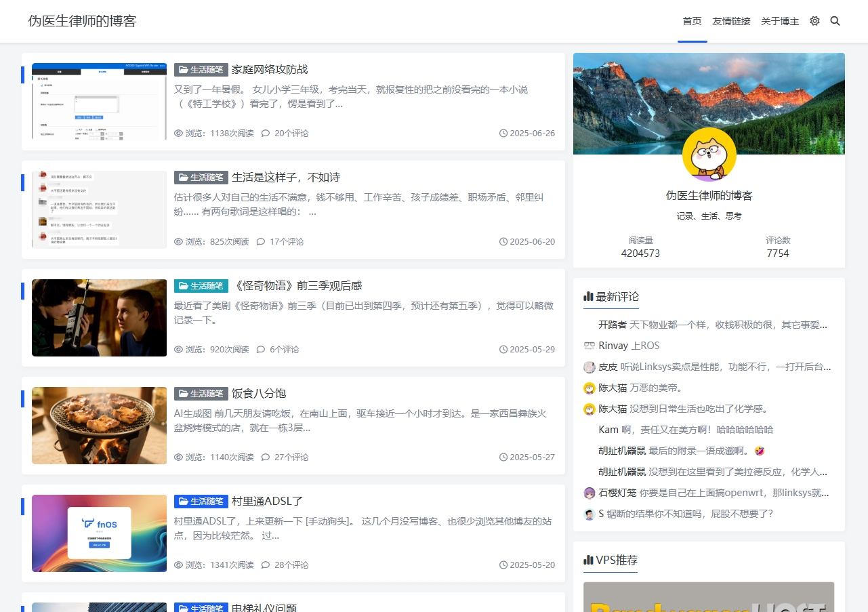Open the 关于博主 page
868x612 pixels.
(780, 21)
